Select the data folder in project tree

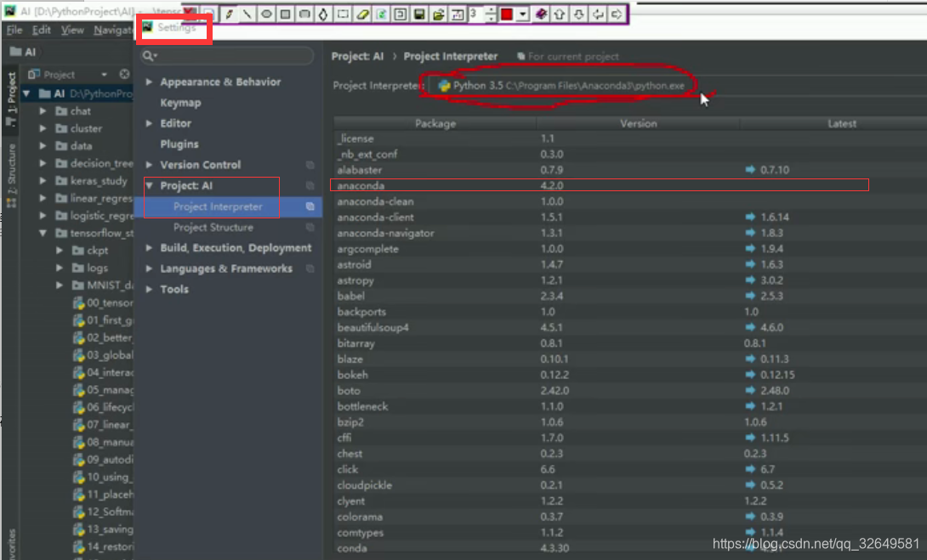[81, 146]
